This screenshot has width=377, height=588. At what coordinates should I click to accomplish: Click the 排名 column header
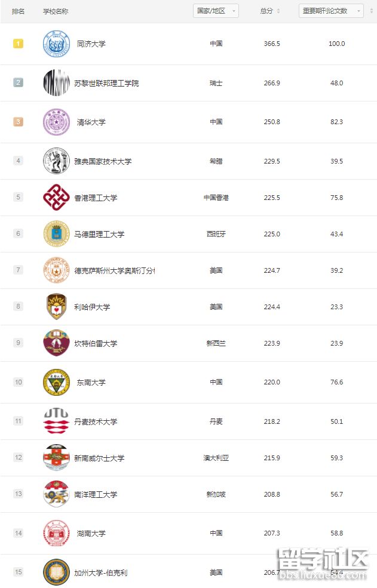19,11
